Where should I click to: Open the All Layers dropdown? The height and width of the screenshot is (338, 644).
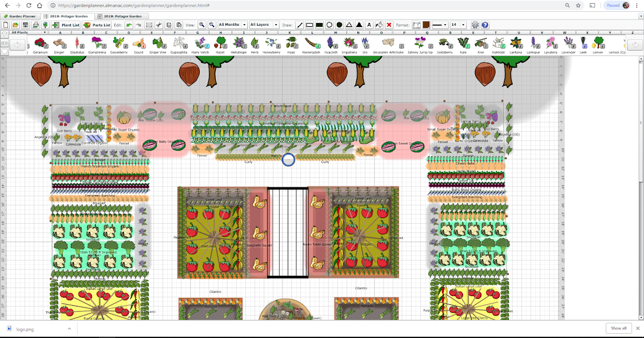point(263,25)
